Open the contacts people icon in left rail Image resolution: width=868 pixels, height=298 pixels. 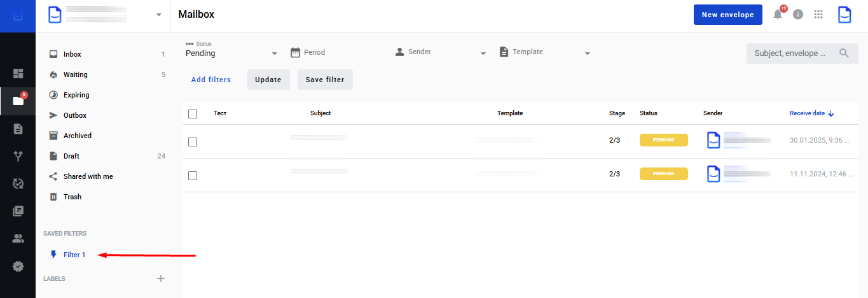point(18,239)
